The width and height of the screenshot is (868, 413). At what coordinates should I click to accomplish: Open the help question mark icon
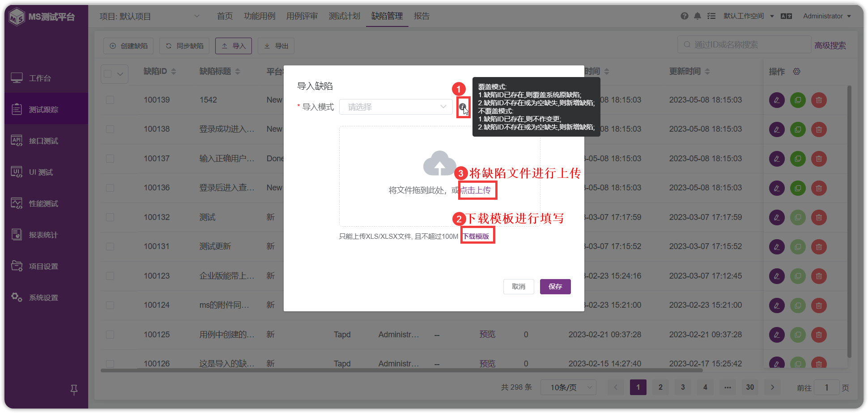[685, 16]
